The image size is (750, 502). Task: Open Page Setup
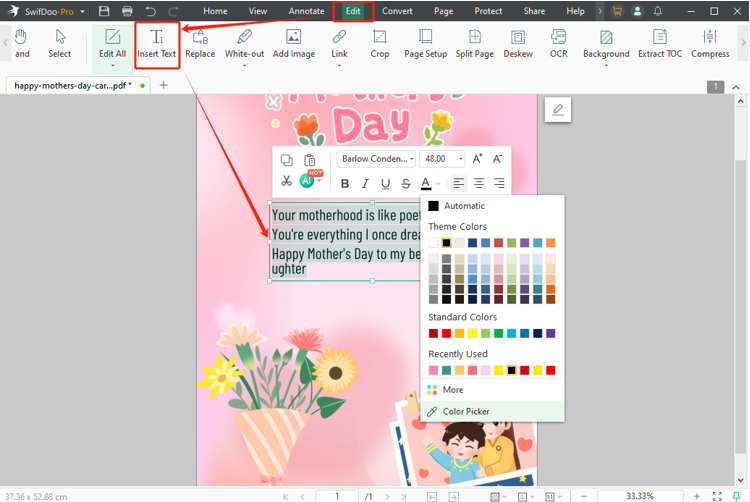click(425, 44)
